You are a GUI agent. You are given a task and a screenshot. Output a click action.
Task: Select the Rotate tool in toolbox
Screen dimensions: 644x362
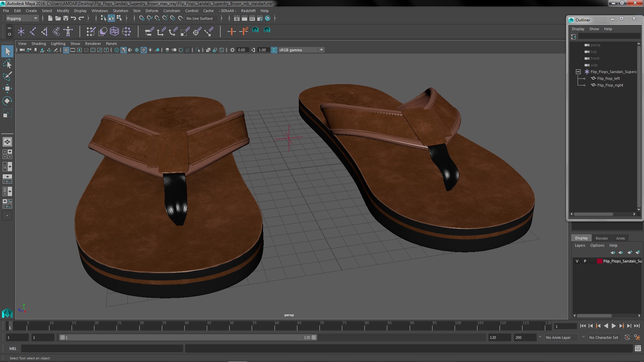[7, 101]
